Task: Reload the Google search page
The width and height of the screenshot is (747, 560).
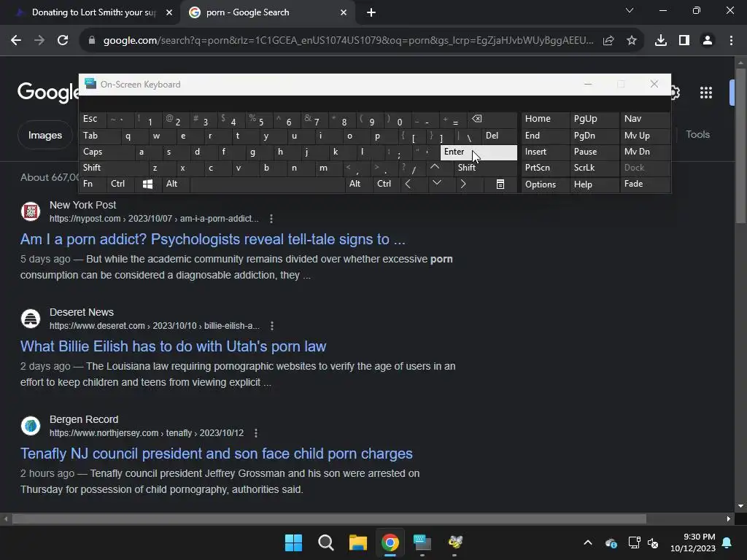Action: 63,41
